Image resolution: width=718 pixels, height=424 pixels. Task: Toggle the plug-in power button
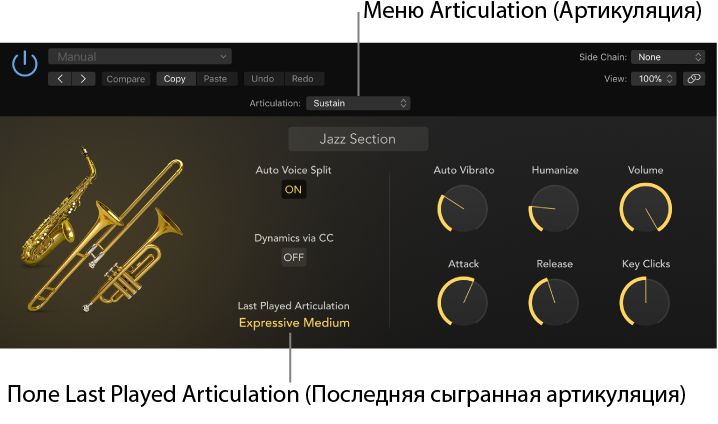pos(25,64)
